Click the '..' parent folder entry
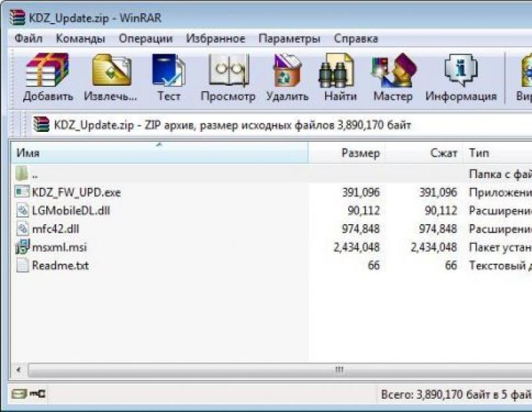The image size is (532, 412). tap(35, 175)
